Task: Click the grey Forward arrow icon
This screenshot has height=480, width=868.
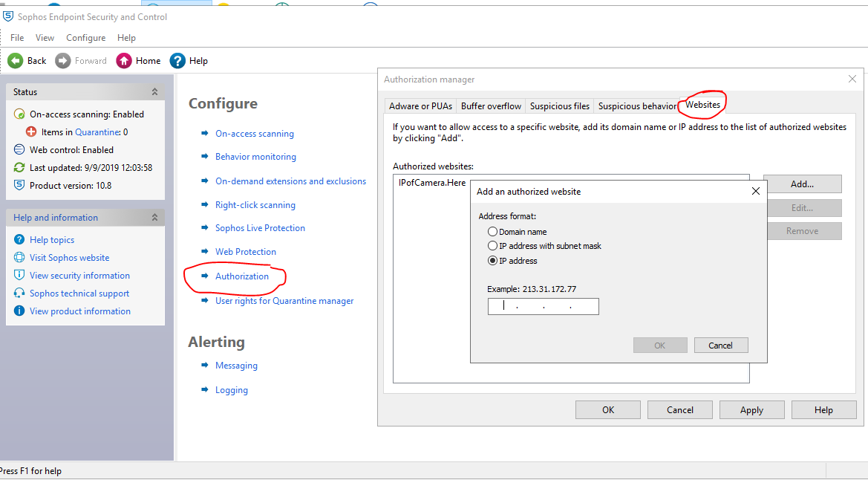Action: tap(63, 60)
